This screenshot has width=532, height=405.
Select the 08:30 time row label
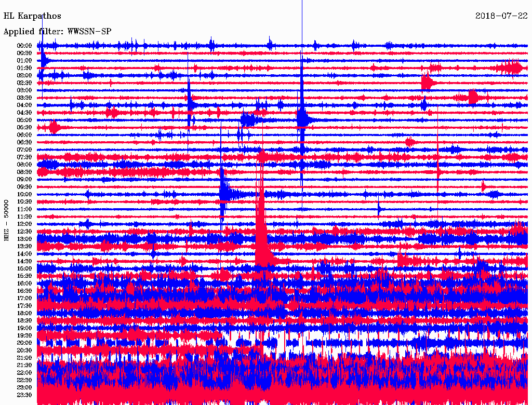coord(24,172)
